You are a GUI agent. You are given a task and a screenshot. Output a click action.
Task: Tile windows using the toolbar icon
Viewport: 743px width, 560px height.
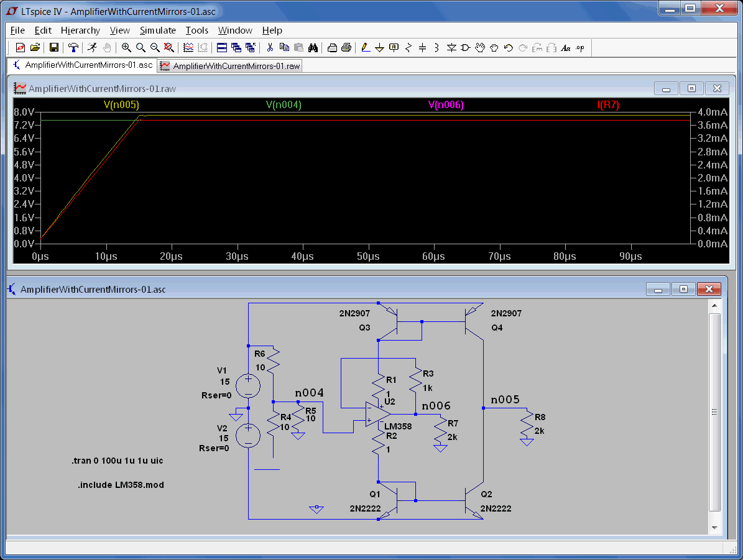tap(222, 48)
